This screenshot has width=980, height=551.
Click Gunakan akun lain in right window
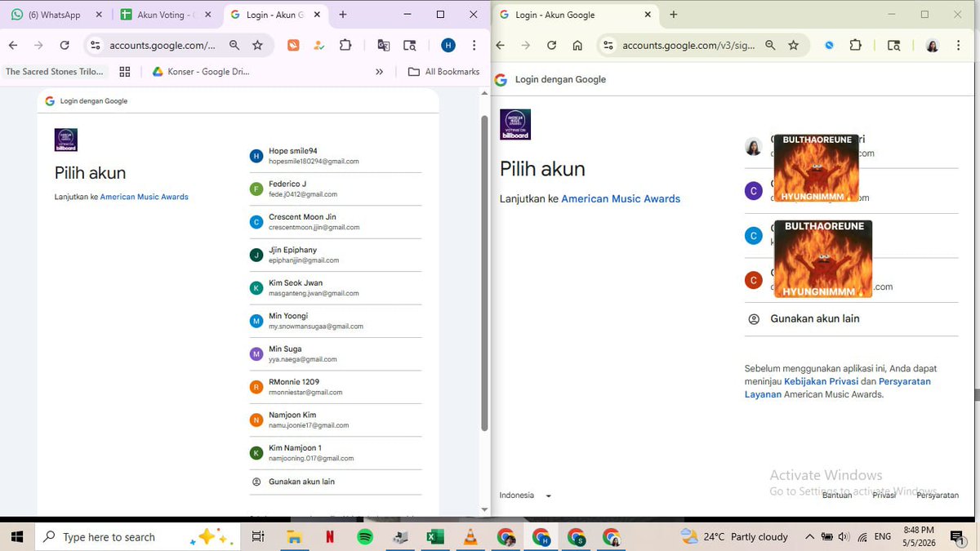851,318
